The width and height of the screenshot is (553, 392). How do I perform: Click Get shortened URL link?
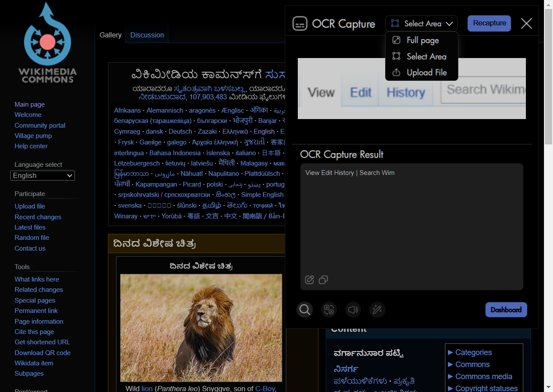(43, 342)
